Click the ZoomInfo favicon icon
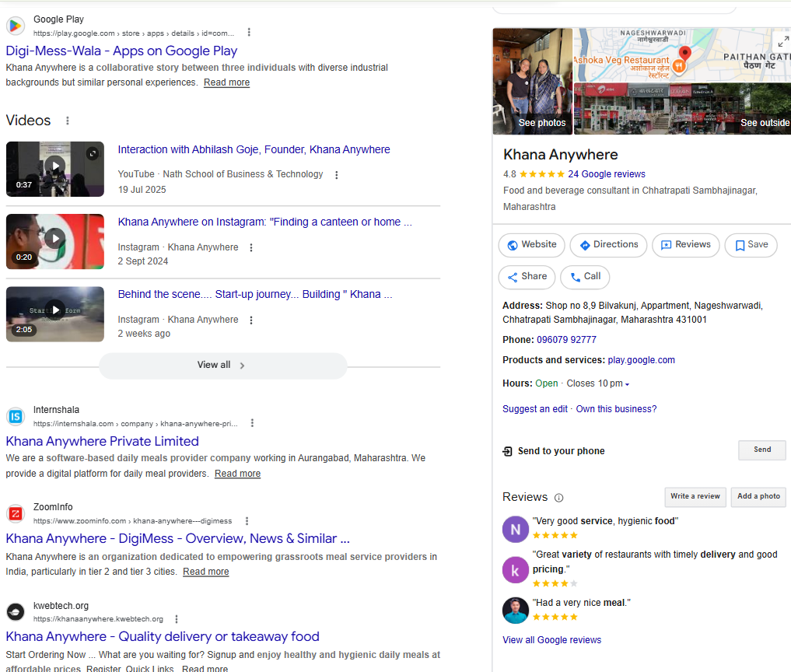 click(x=16, y=513)
